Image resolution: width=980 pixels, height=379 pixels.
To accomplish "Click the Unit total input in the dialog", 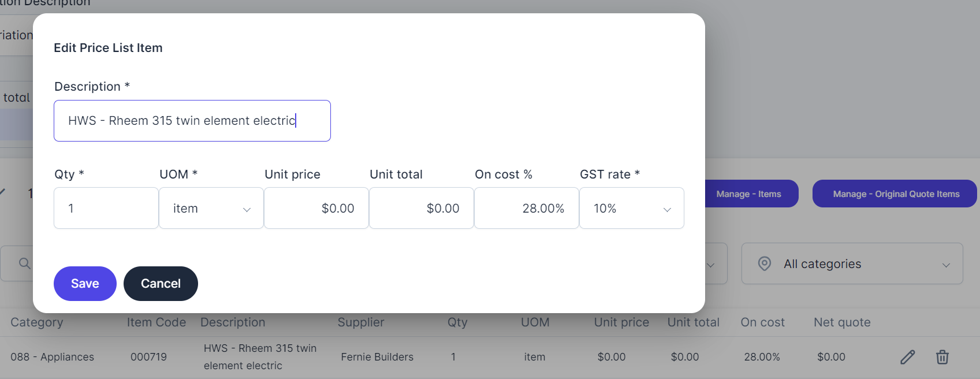I will click(x=421, y=208).
